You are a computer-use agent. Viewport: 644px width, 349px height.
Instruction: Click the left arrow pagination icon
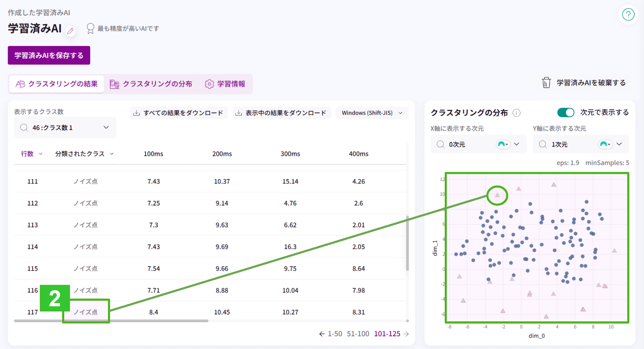click(x=322, y=334)
